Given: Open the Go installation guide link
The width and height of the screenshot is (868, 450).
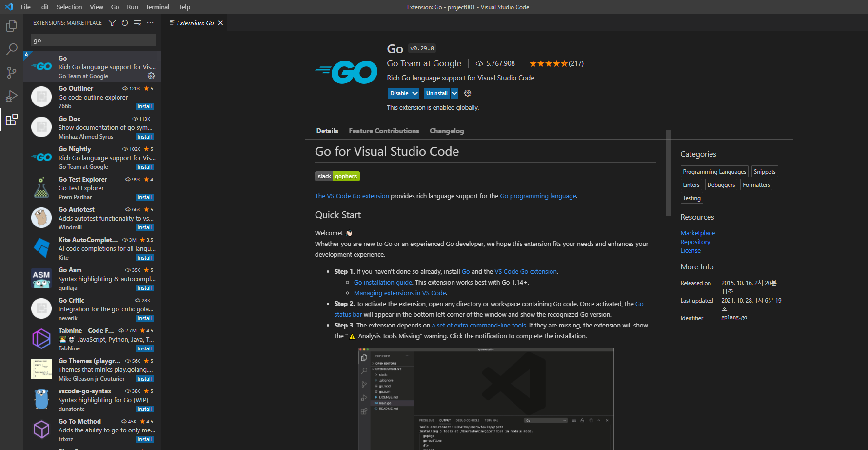Looking at the screenshot, I should [383, 282].
